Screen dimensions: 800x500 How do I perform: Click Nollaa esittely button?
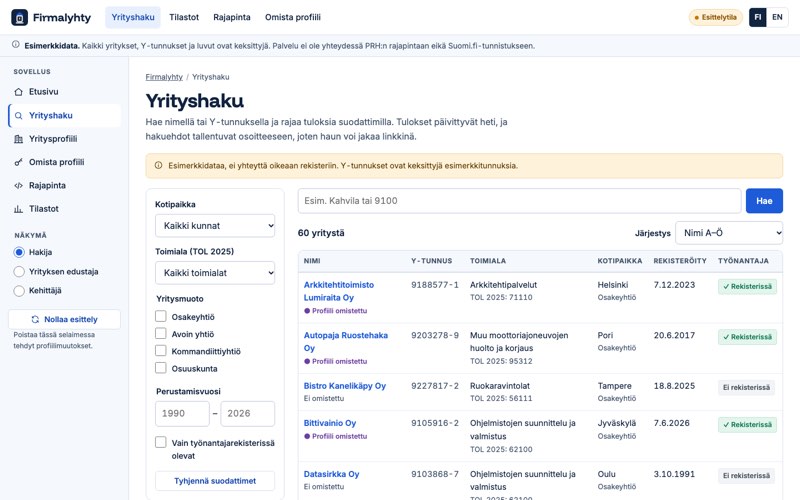(64, 319)
